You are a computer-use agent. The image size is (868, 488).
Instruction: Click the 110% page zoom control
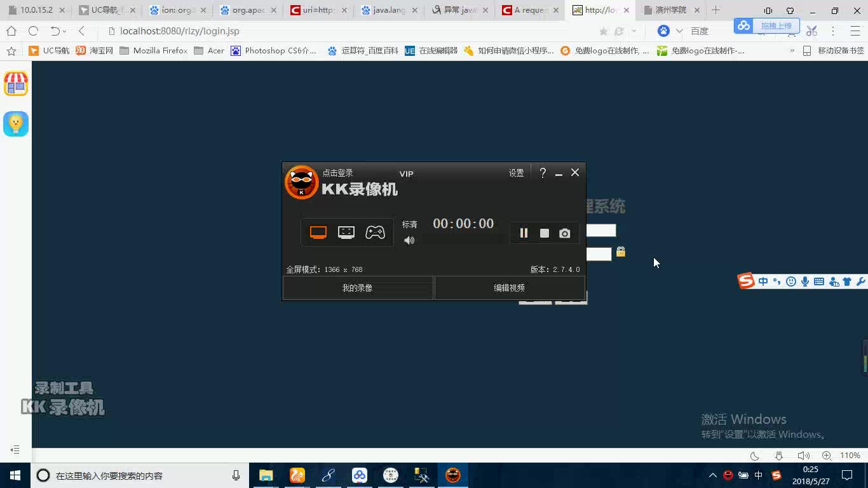850,456
